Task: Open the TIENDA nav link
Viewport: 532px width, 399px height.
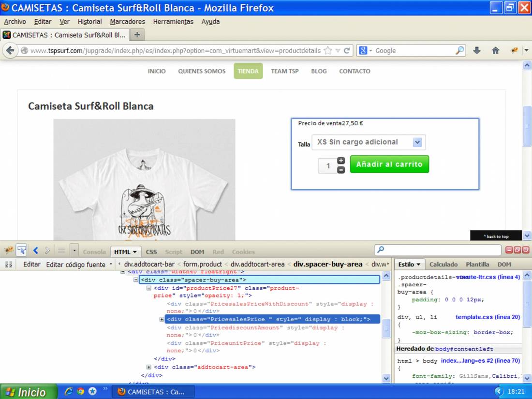Action: (248, 71)
